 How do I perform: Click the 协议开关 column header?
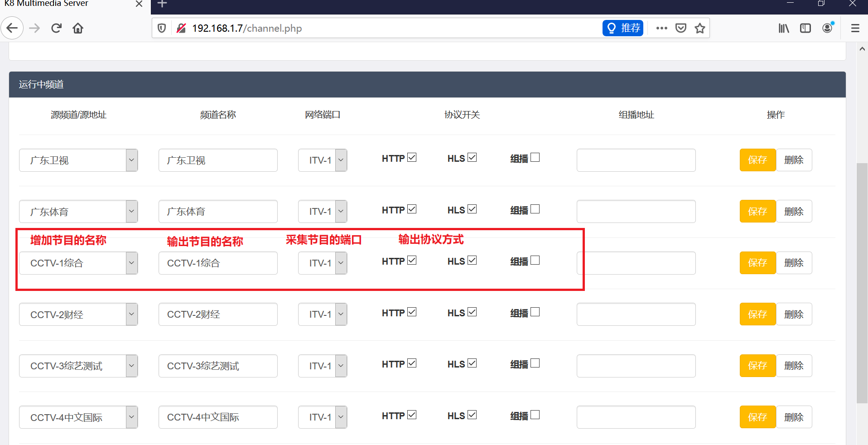click(462, 115)
